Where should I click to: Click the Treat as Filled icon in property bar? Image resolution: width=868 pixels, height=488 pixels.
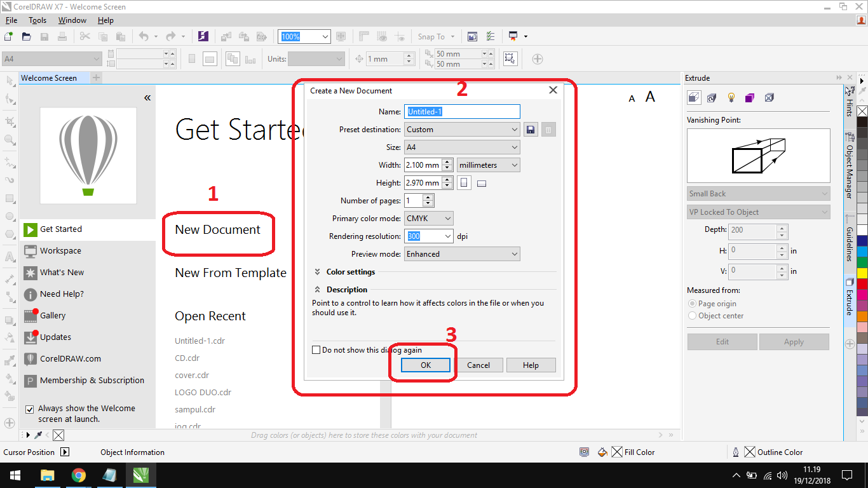(x=509, y=58)
